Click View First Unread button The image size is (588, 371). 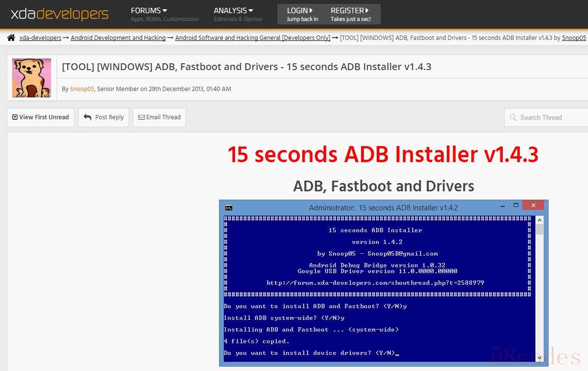click(x=40, y=117)
